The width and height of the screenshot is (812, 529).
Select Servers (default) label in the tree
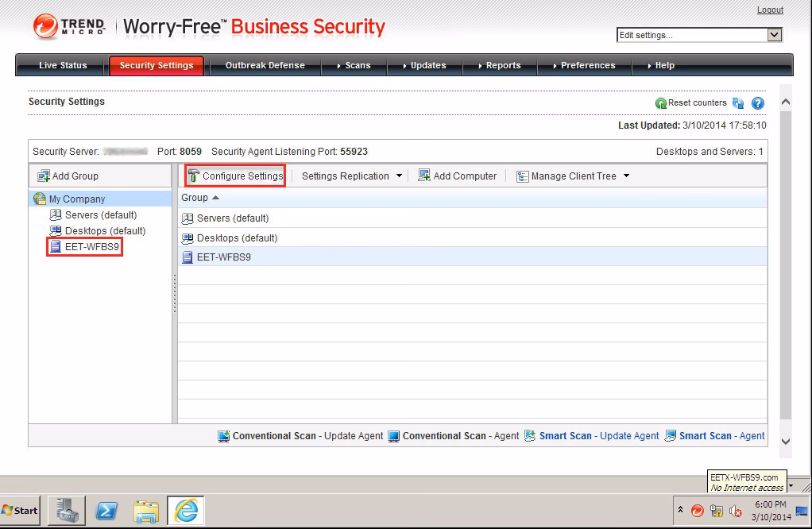(101, 214)
